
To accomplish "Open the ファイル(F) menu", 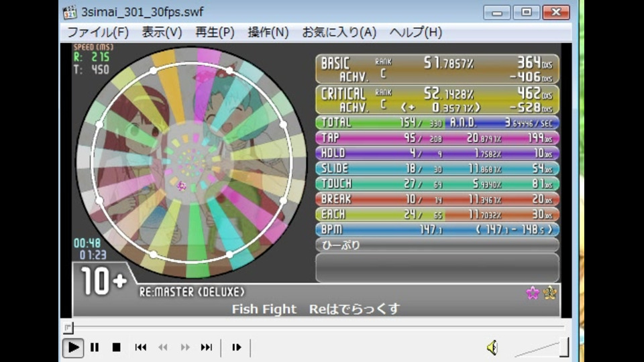I will tap(98, 32).
